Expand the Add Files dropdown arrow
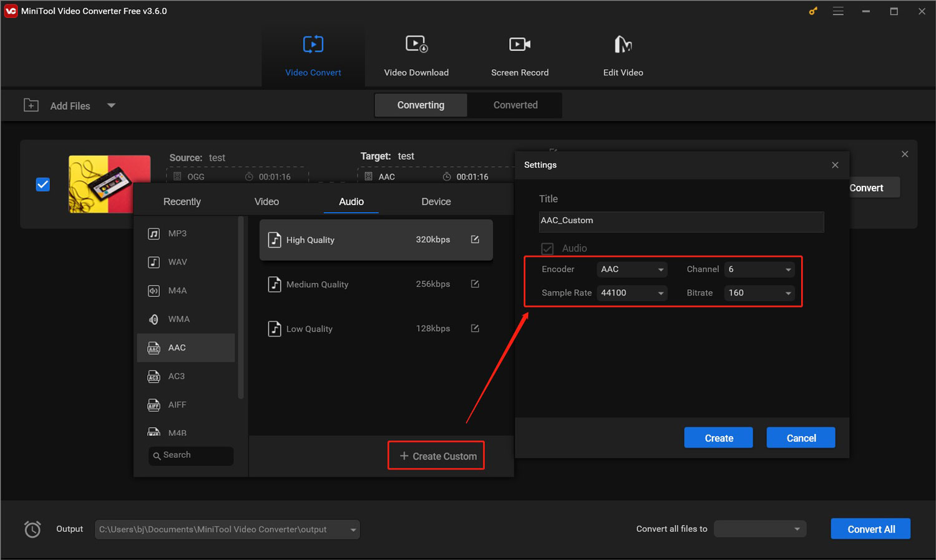 [x=111, y=105]
